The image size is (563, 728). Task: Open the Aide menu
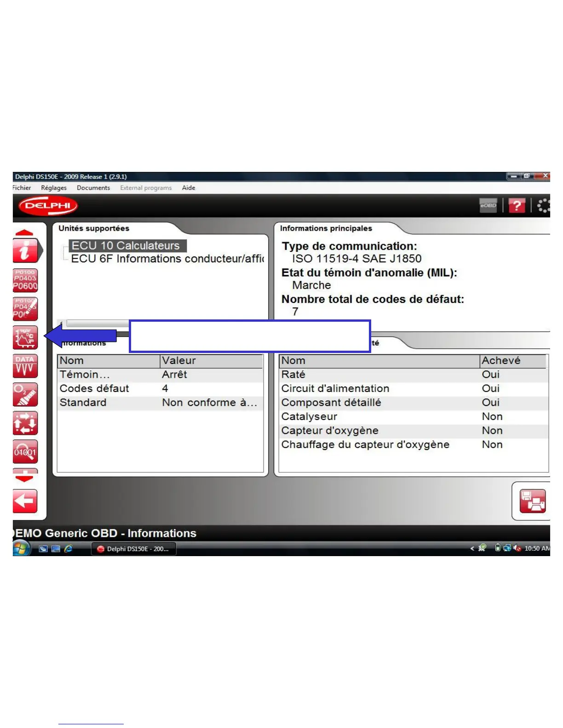coord(189,188)
